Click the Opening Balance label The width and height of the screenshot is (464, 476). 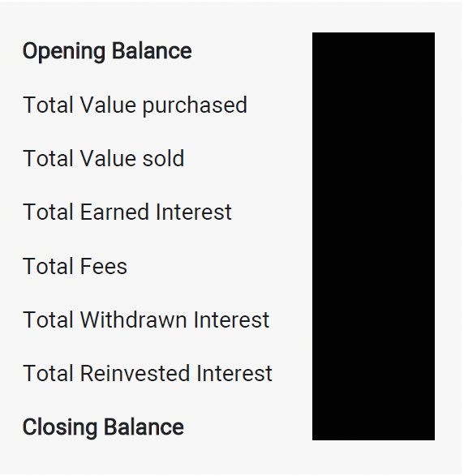107,52
